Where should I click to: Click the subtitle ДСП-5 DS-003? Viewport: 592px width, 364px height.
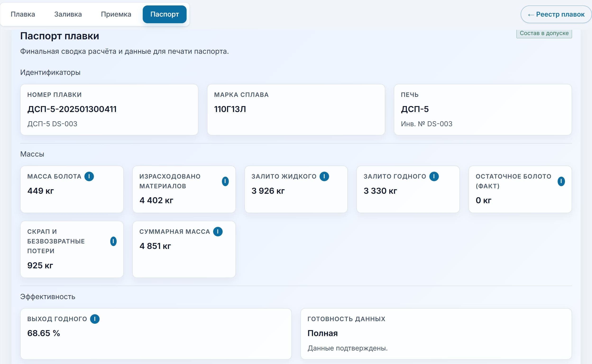52,124
